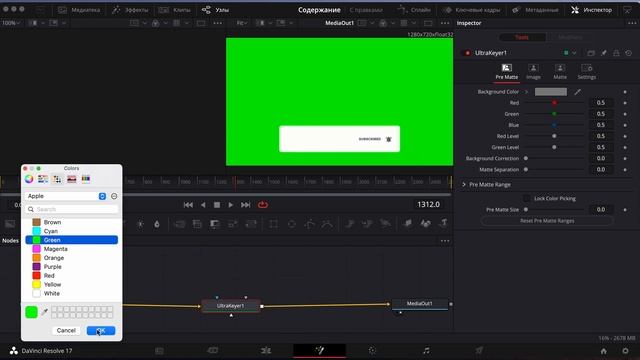Switch to the Deliver page rocket icon

pos(479,351)
